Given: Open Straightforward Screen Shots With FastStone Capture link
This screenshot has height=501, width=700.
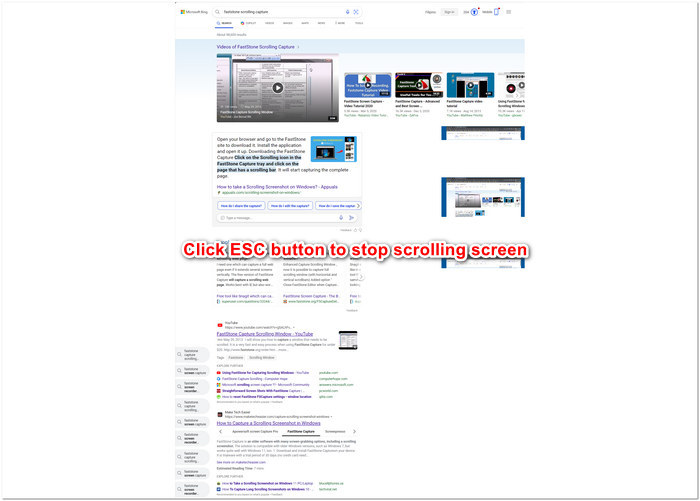Looking at the screenshot, I should 263,391.
